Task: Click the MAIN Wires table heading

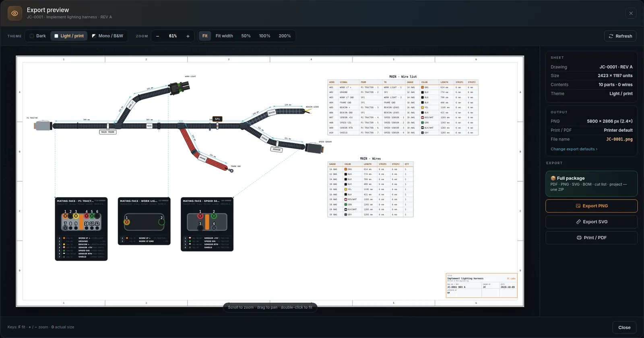Action: click(370, 159)
